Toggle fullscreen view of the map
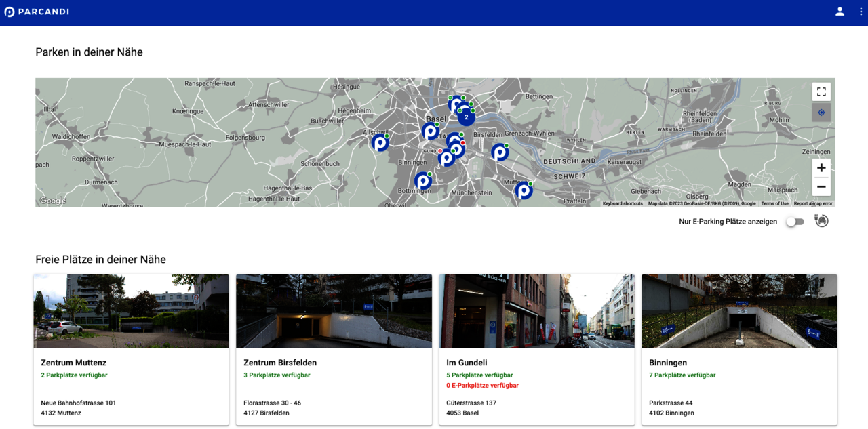Screen dimensions: 868x429 click(x=821, y=91)
